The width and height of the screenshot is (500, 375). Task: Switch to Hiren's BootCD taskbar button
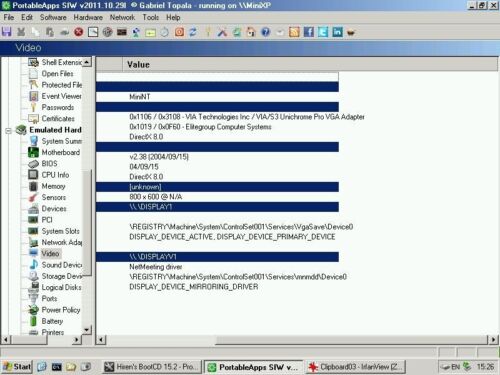coord(151,367)
